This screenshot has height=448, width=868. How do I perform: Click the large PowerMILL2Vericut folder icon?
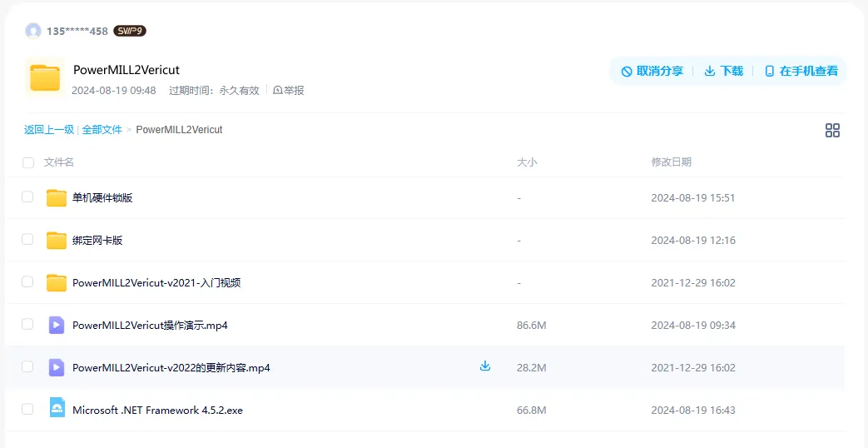(45, 77)
